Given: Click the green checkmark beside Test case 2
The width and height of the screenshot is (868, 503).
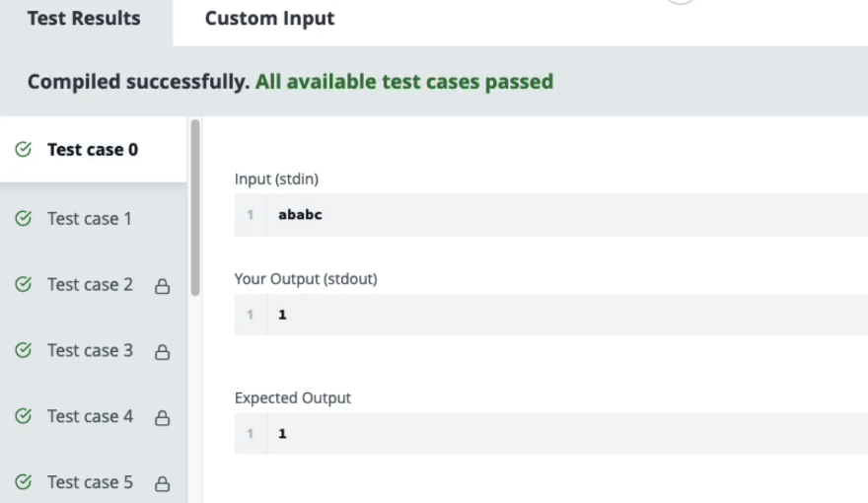Looking at the screenshot, I should click(x=24, y=284).
